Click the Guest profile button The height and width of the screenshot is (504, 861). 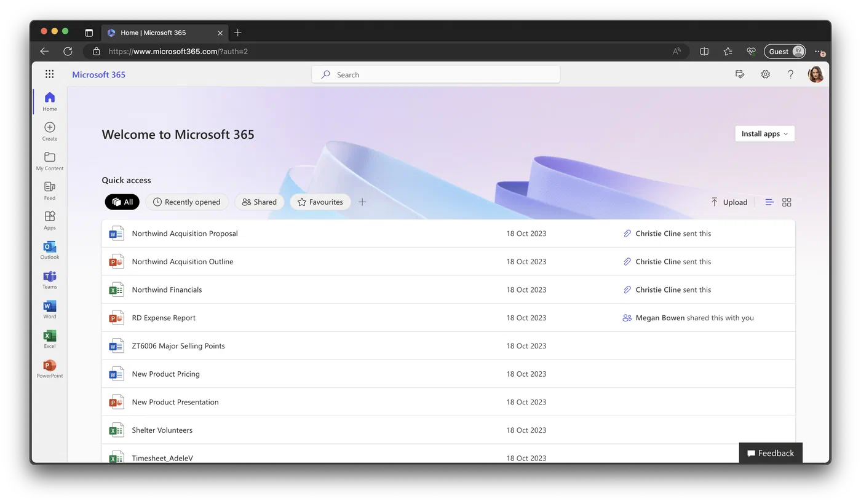[x=785, y=52]
